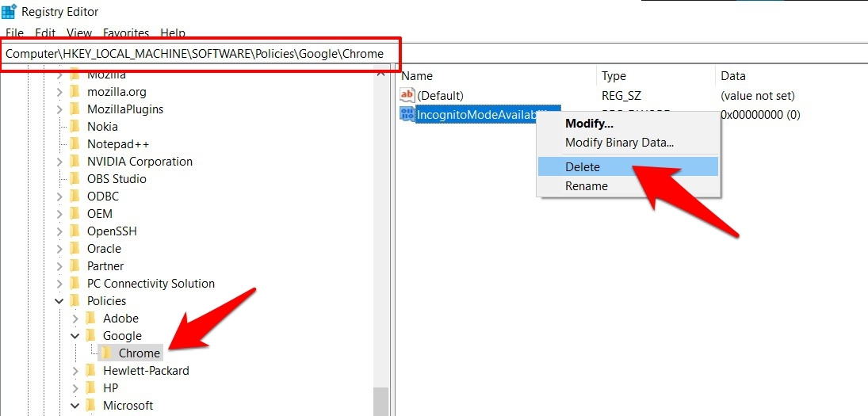Click the (value not set) data cell
This screenshot has height=416, width=868.
[757, 96]
